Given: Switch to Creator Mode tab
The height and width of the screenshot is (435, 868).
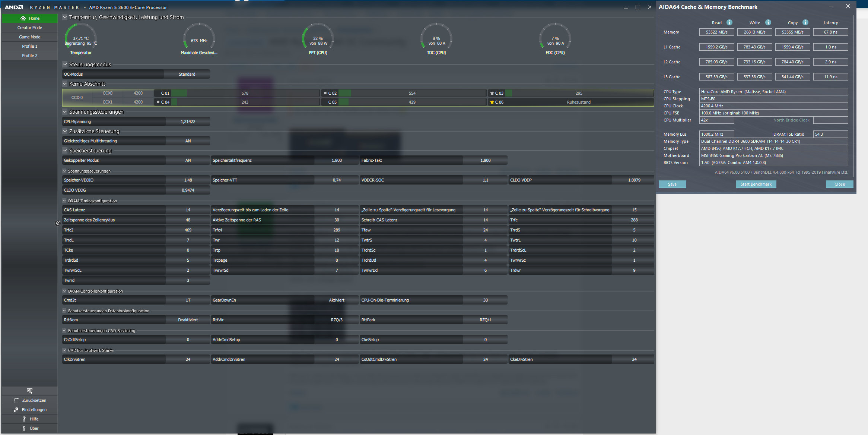Looking at the screenshot, I should (30, 28).
